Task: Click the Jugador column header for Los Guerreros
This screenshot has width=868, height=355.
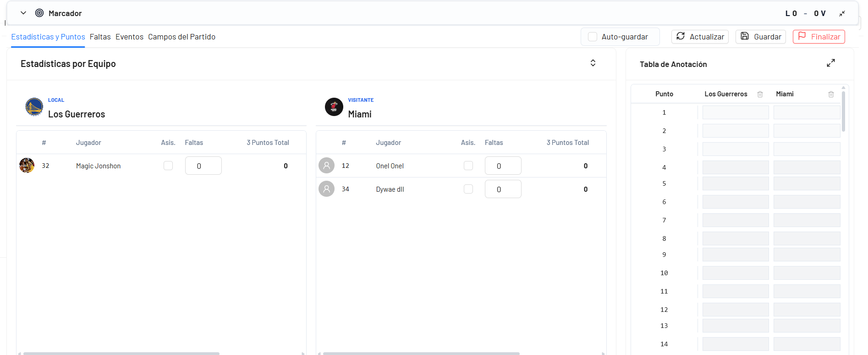Action: coord(88,143)
